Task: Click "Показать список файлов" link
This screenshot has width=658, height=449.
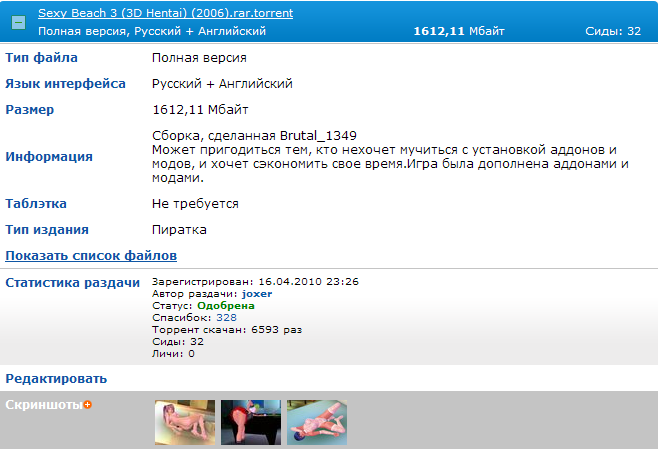Action: coord(91,256)
